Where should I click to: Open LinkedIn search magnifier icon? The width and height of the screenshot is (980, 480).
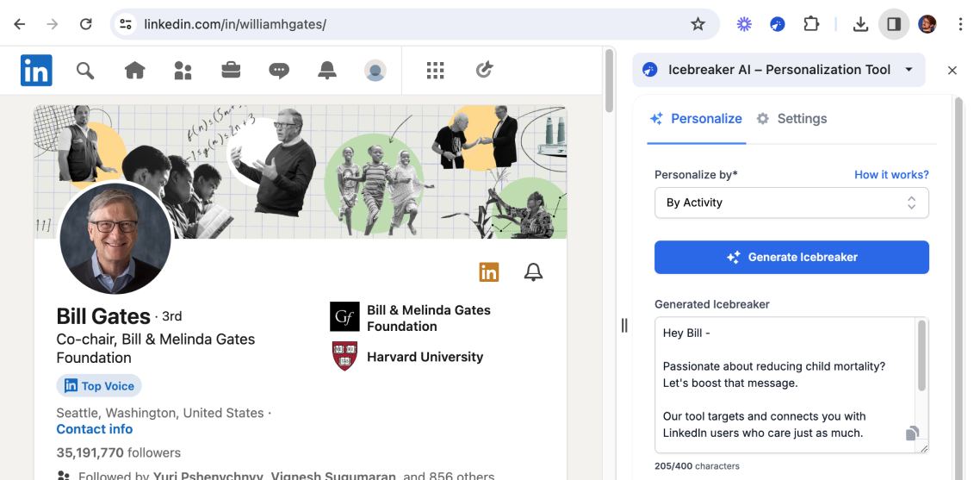[x=85, y=71]
